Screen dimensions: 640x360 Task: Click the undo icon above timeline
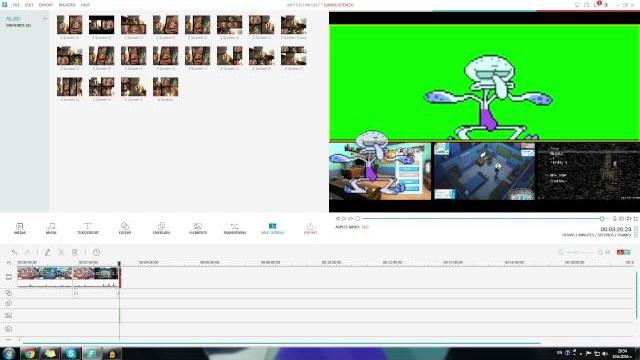14,252
